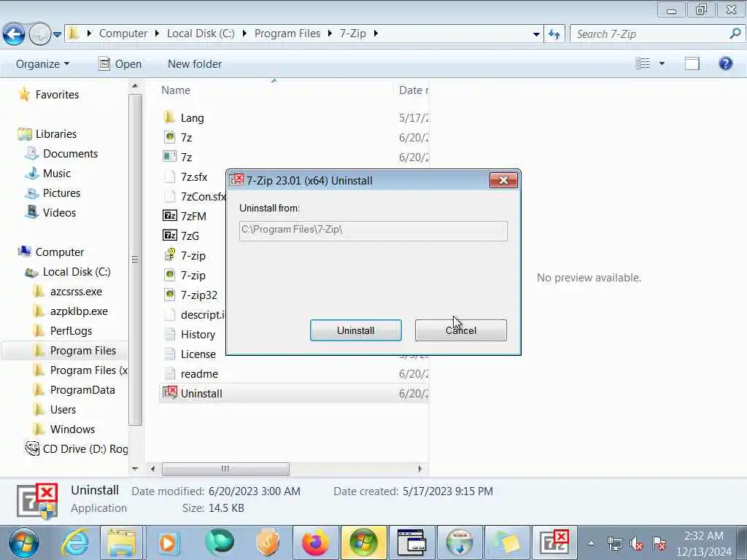Click the Uninstall button in the dialog
This screenshot has height=560, width=747.
(x=355, y=330)
